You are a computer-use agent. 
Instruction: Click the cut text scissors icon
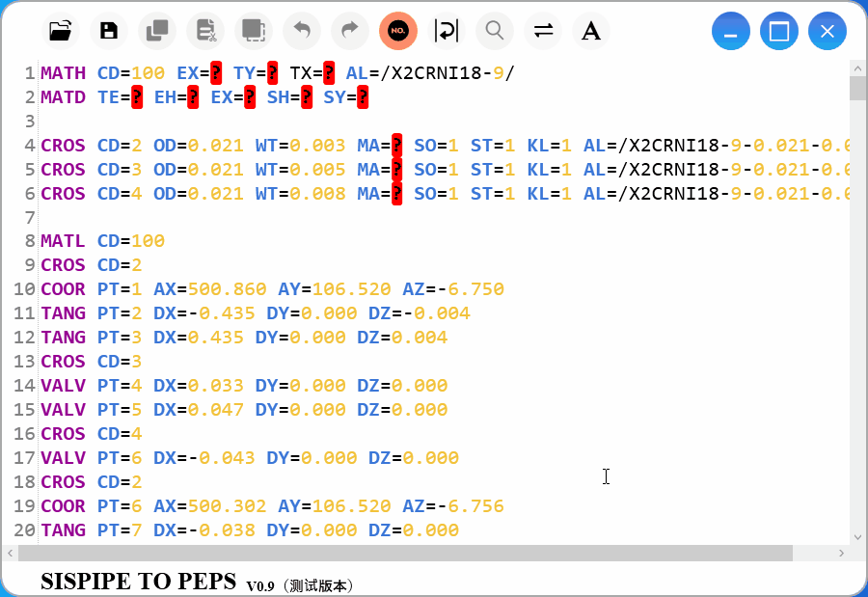click(204, 31)
